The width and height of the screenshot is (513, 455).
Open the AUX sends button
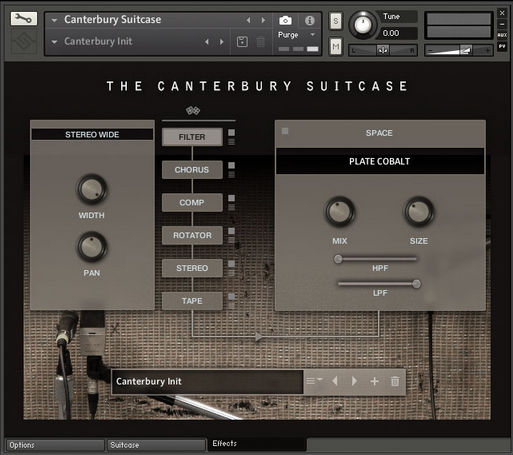coord(502,35)
